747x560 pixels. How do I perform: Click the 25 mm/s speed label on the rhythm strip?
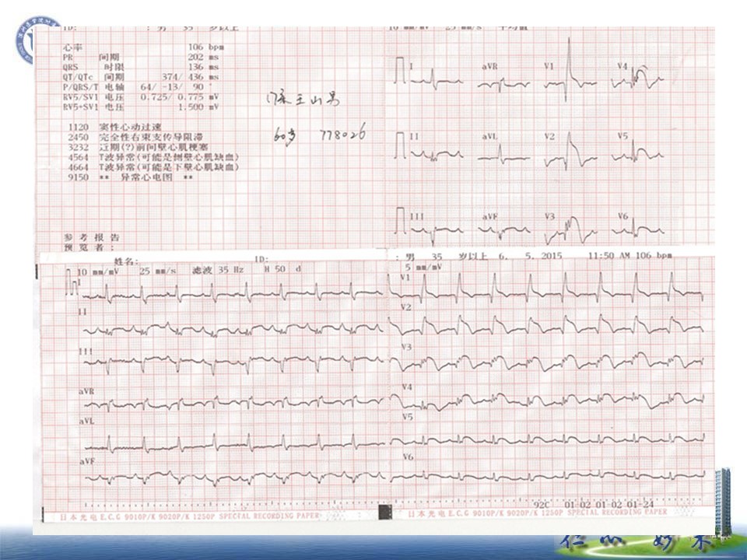tap(158, 271)
